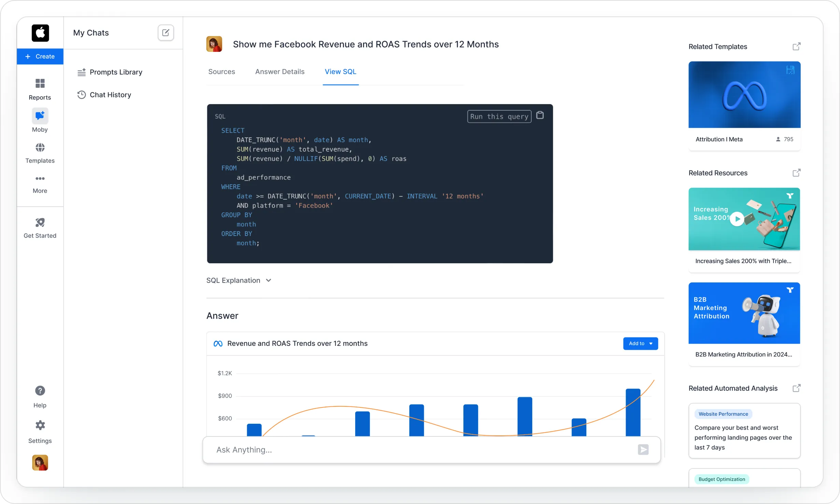Open Reports from the sidebar grid icon
This screenshot has width=840, height=504.
click(x=40, y=84)
